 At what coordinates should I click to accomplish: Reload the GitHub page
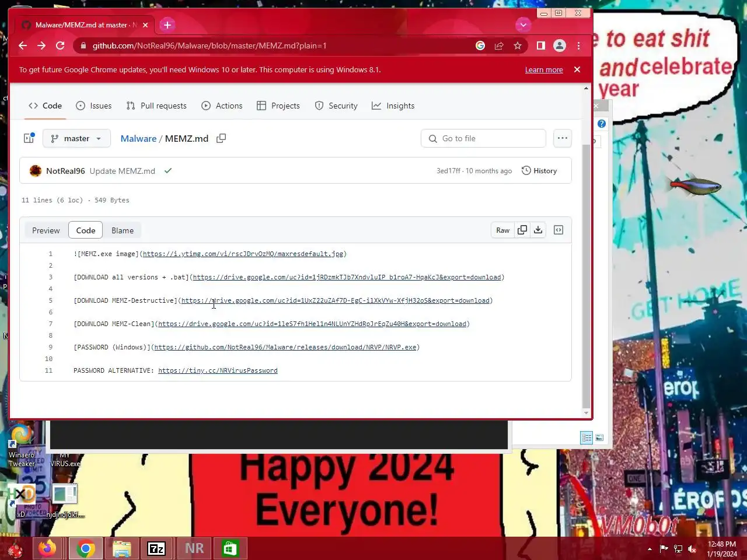coord(60,45)
